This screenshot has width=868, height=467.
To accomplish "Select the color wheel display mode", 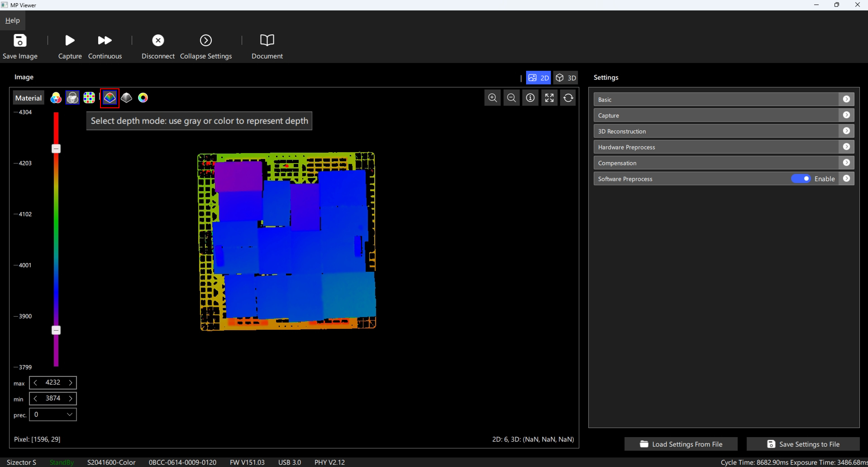I will pyautogui.click(x=143, y=98).
